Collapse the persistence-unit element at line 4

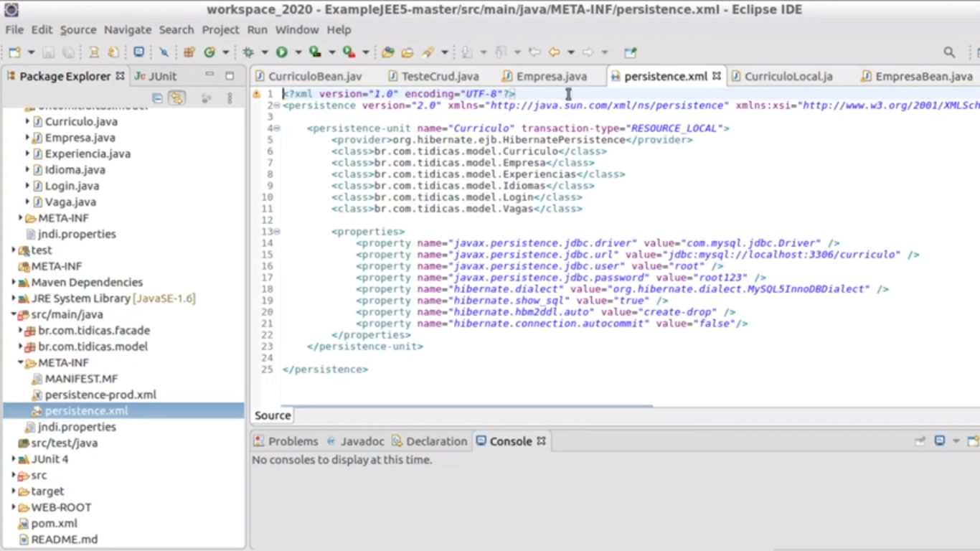point(277,128)
